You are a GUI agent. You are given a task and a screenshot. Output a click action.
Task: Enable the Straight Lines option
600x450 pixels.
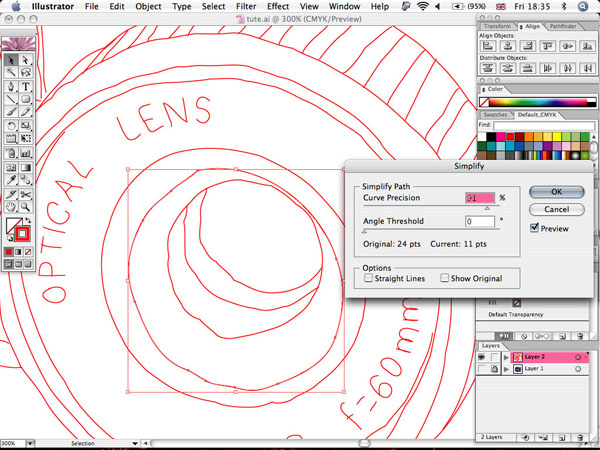point(368,278)
